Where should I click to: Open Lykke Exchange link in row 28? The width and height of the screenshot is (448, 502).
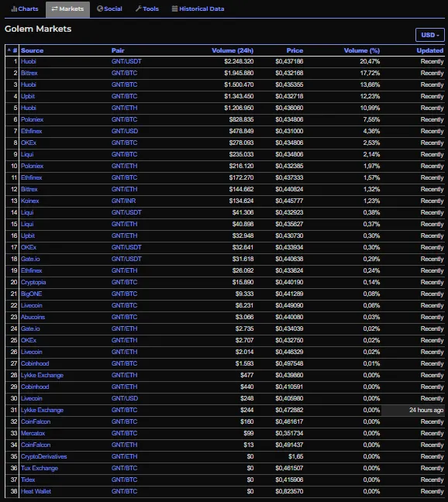tap(43, 375)
